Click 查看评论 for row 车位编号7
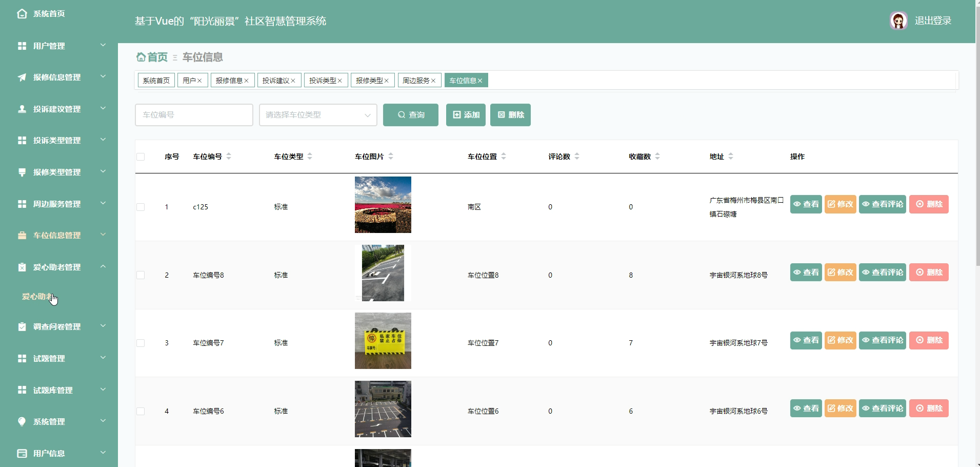Screen dimensions: 980x467 point(883,340)
